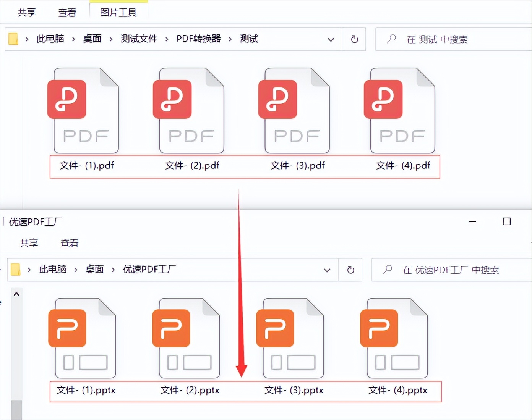This screenshot has width=532, height=420.
Task: Expand the chevron after 桌面 in the 优速PDF工厂 window
Action: 113,270
